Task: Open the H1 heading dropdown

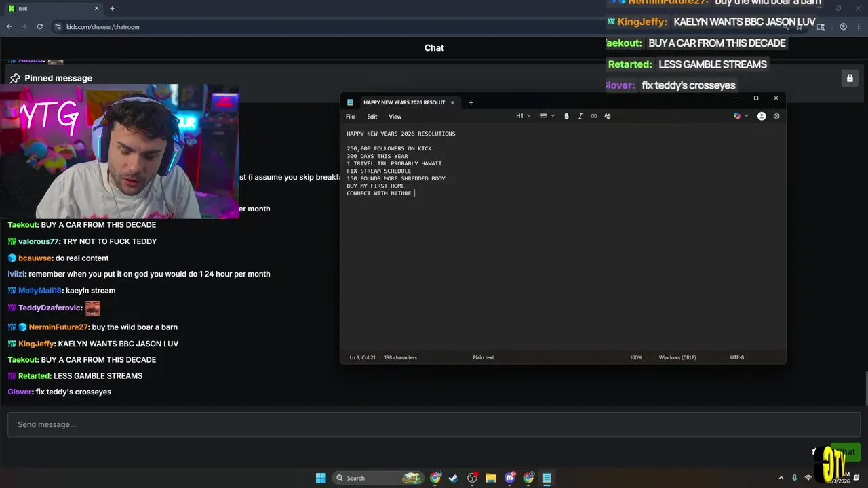Action: click(x=523, y=116)
